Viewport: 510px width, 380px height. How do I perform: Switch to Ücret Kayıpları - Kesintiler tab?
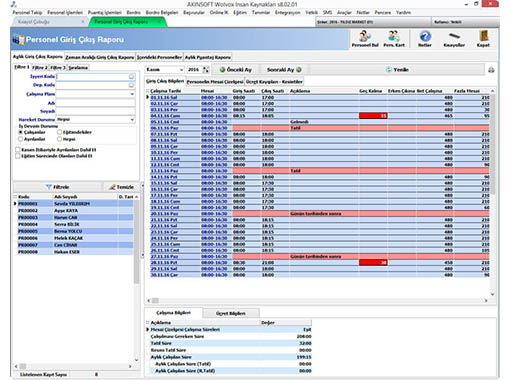click(x=274, y=82)
